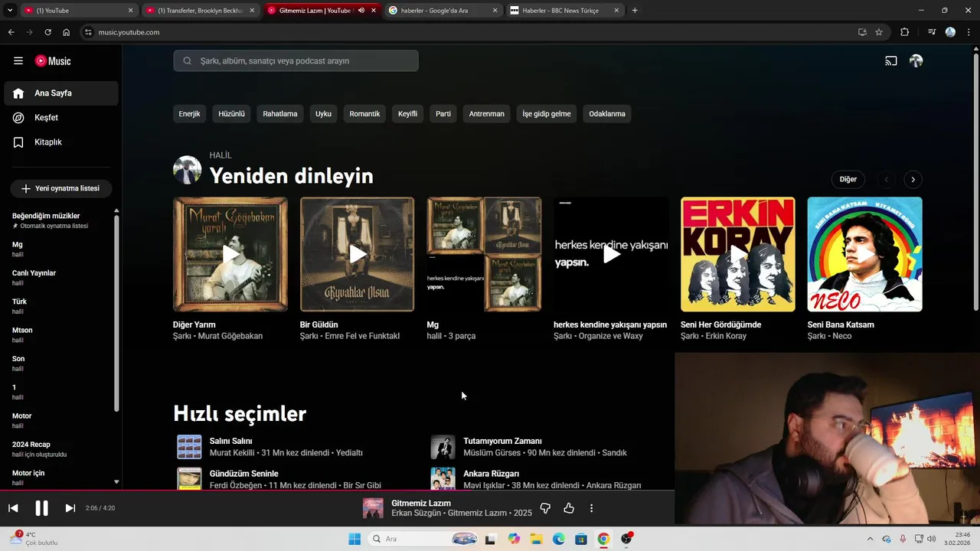980x551 pixels.
Task: Open the Mtson playlist in sidebar
Action: (x=60, y=334)
